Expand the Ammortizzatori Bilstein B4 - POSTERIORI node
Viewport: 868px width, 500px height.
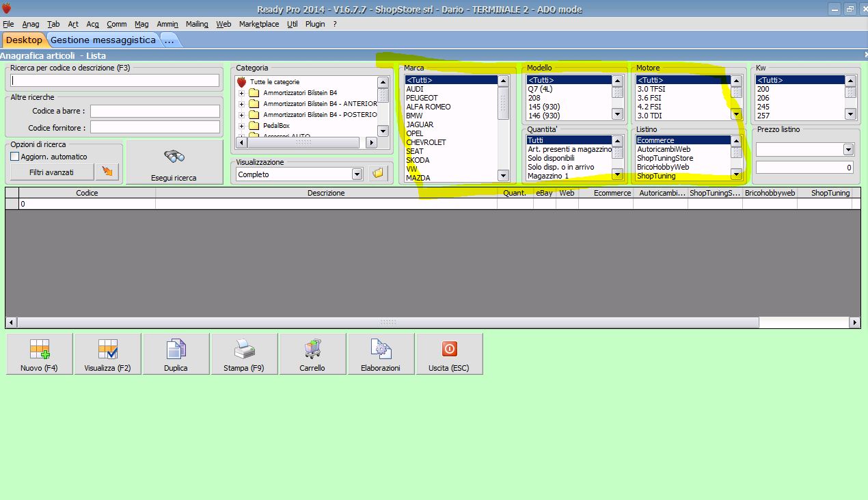tap(241, 115)
